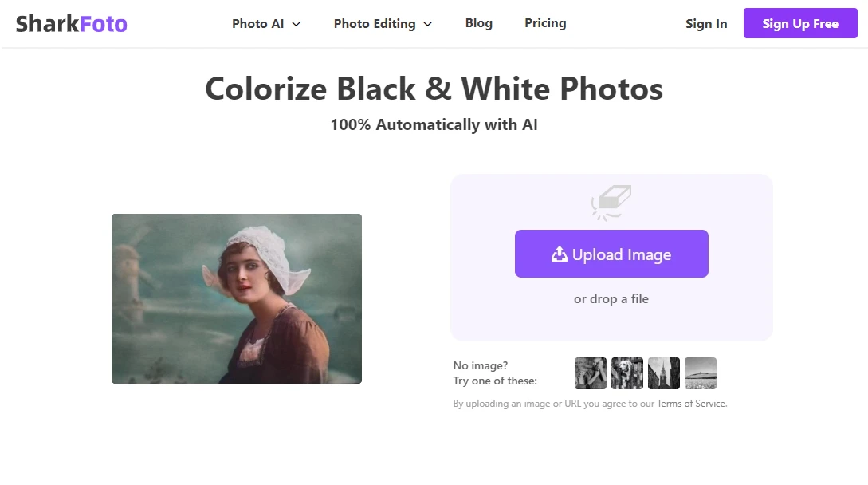The height and width of the screenshot is (485, 868).
Task: Open the Blog page
Action: 478,23
